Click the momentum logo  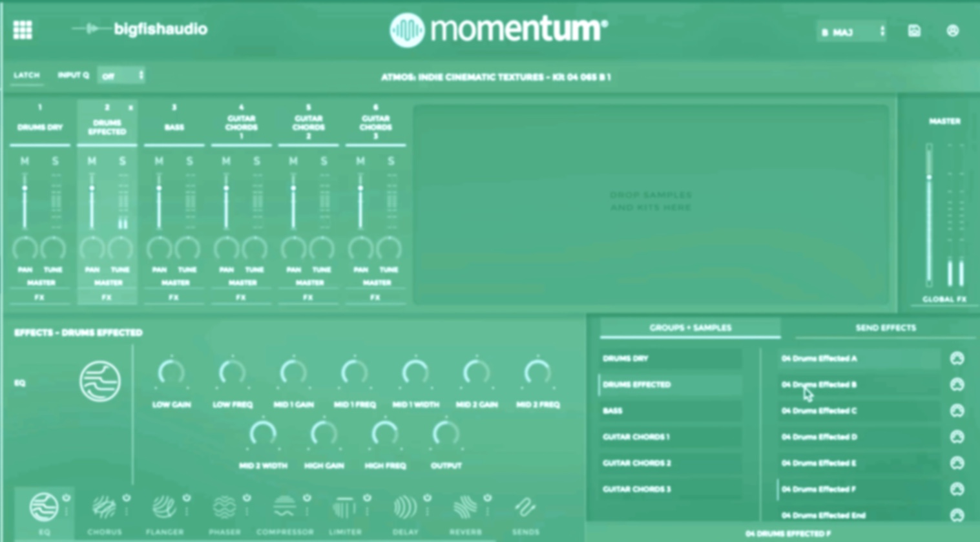tap(498, 30)
